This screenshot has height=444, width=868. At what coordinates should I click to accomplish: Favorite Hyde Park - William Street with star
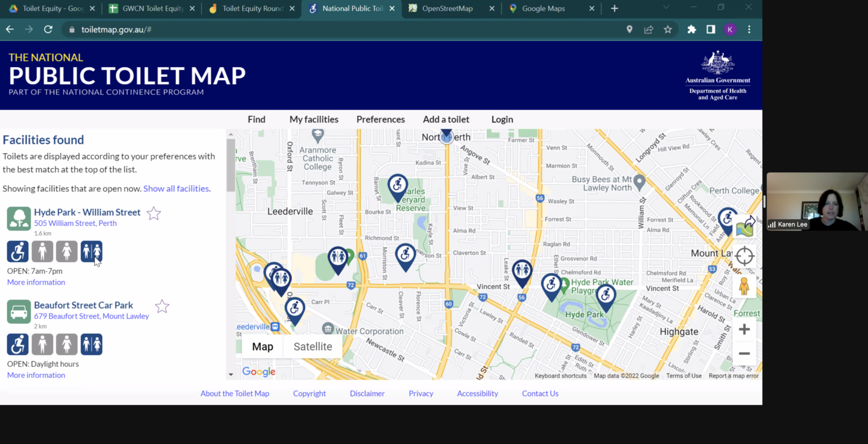154,213
